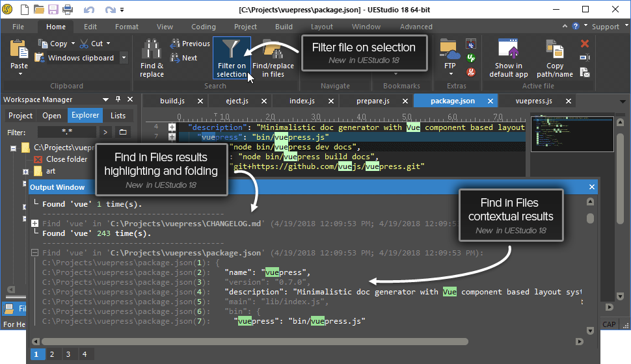Click the Filter on selection funnel icon
Image resolution: width=631 pixels, height=364 pixels.
(x=232, y=49)
